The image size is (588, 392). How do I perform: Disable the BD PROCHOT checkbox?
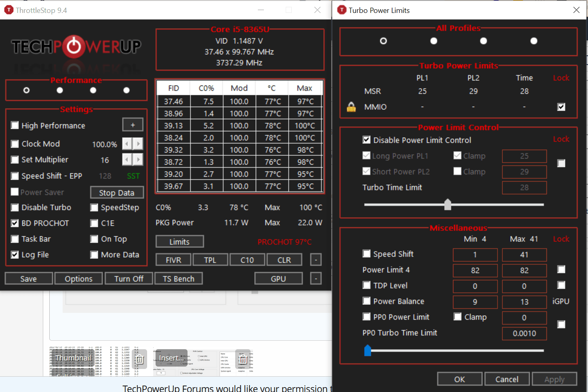click(15, 223)
